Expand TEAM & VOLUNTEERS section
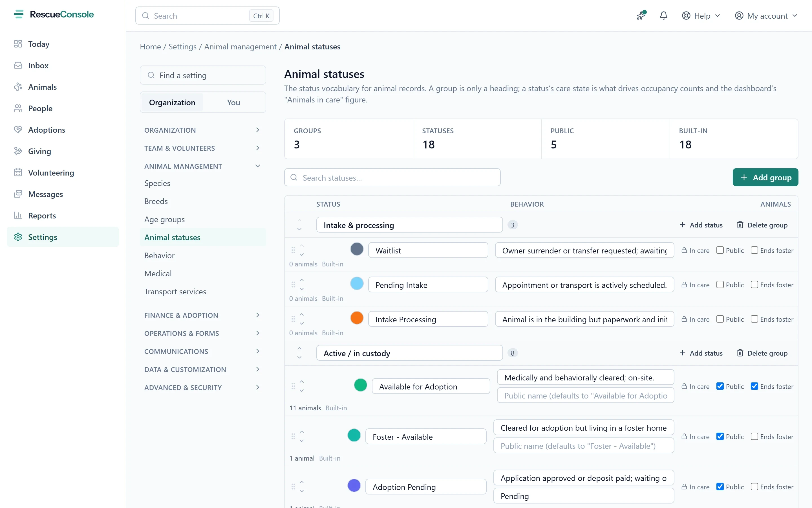Image resolution: width=812 pixels, height=508 pixels. click(x=202, y=148)
